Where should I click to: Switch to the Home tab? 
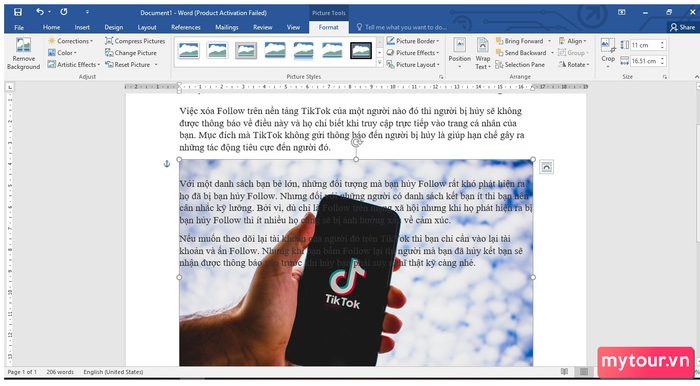(x=51, y=27)
